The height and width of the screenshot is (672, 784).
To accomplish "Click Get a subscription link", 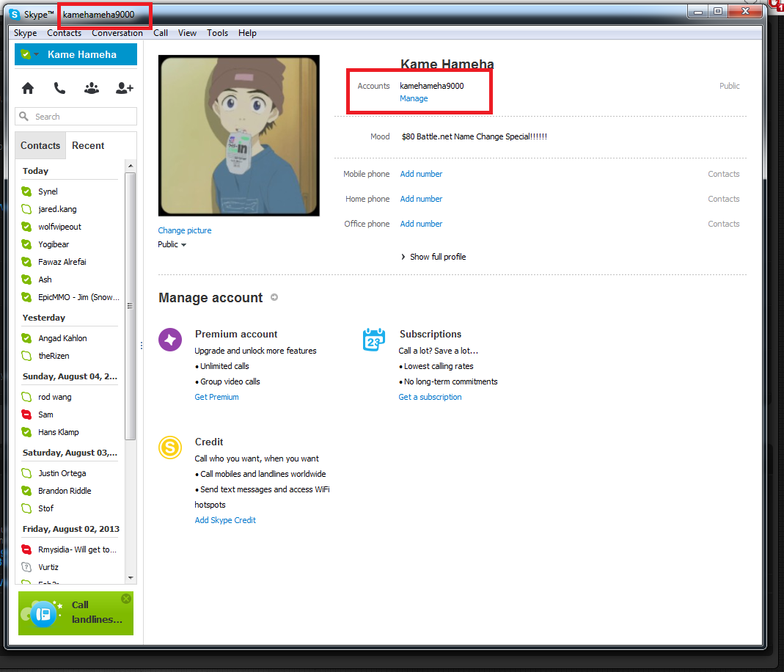I will pos(430,397).
